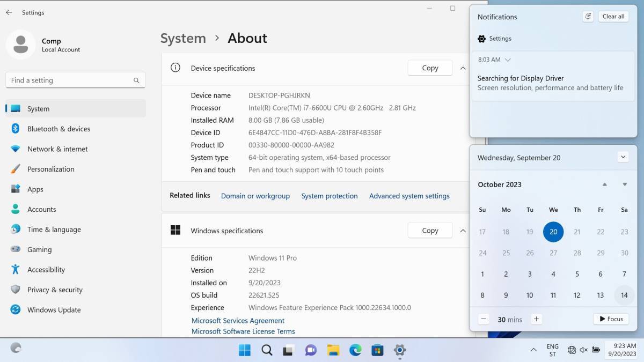The height and width of the screenshot is (362, 644).
Task: Launch Chat from the taskbar
Action: pos(311,350)
